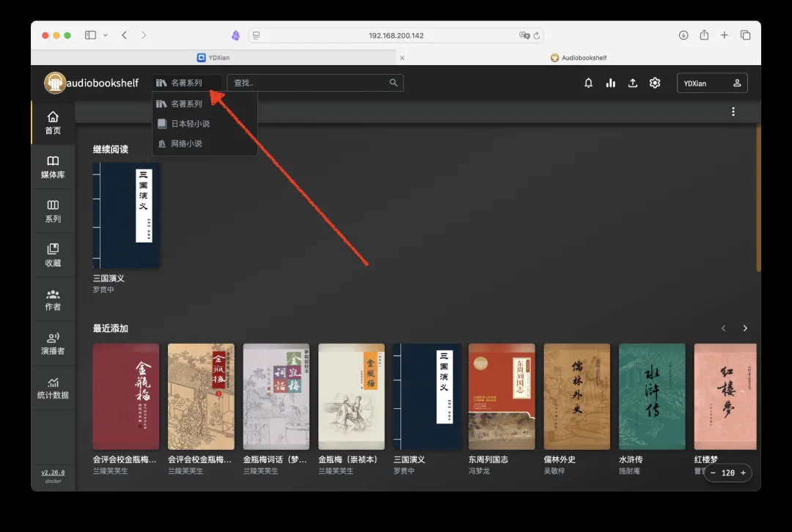The height and width of the screenshot is (532, 792).
Task: Open the three-dot more options menu
Action: 733,112
